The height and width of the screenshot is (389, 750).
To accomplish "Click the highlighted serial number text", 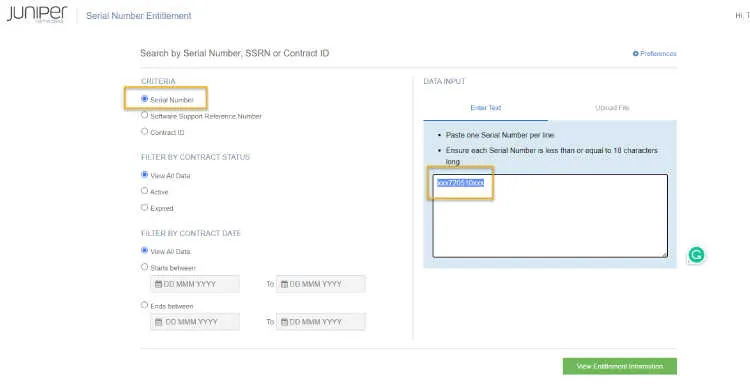I will tap(460, 183).
